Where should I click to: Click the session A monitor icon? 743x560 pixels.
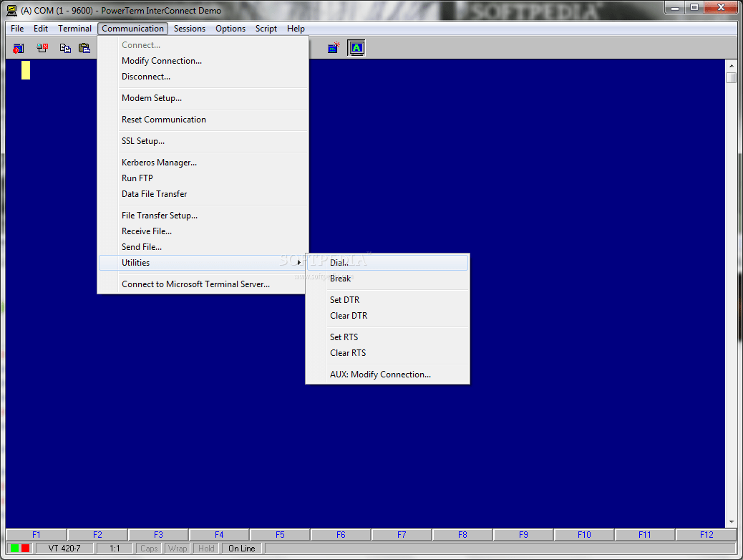[x=356, y=48]
